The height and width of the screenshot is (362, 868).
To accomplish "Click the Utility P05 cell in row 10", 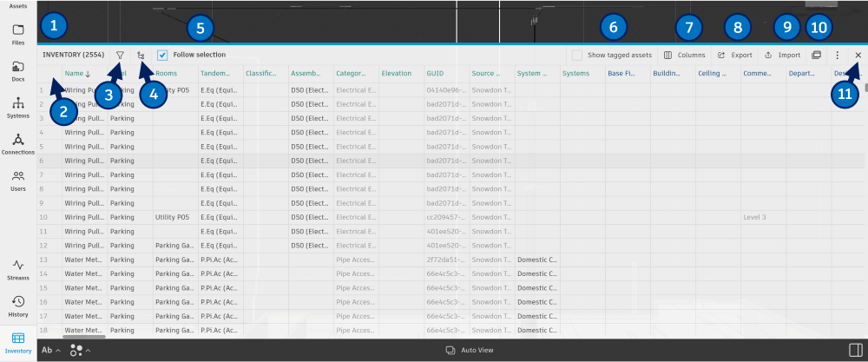I will tap(175, 217).
